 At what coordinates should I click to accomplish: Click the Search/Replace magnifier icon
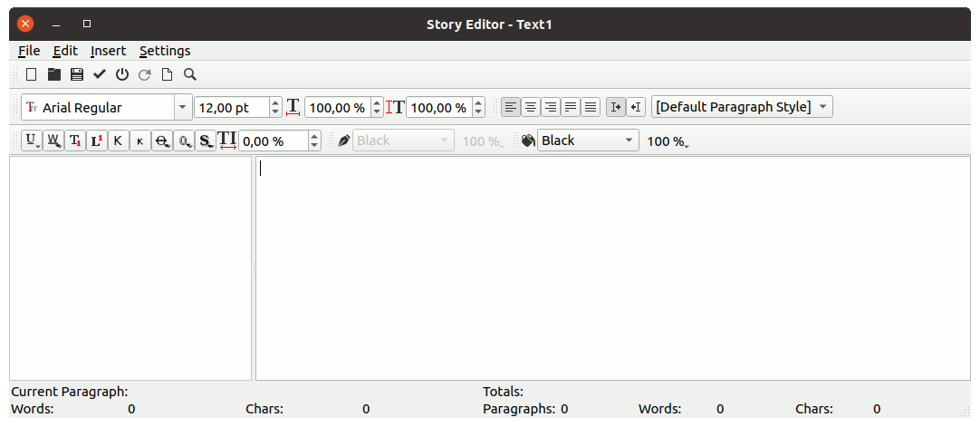click(x=190, y=74)
